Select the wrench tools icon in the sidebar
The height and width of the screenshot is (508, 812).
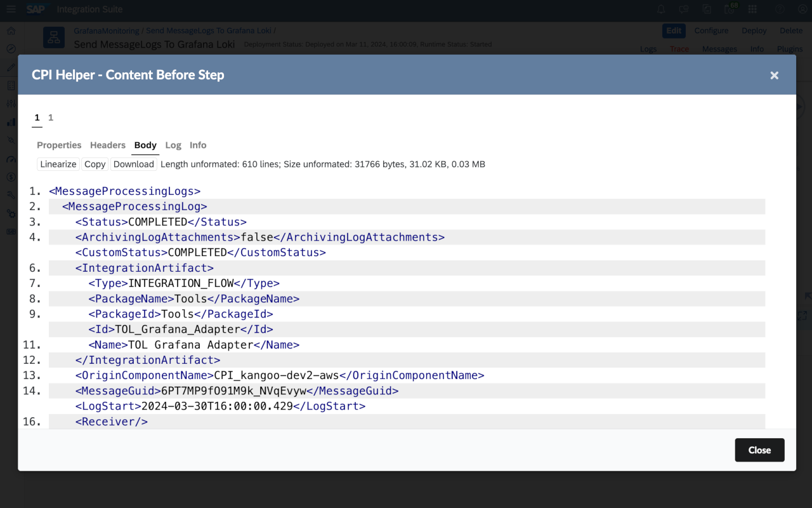coord(10,194)
